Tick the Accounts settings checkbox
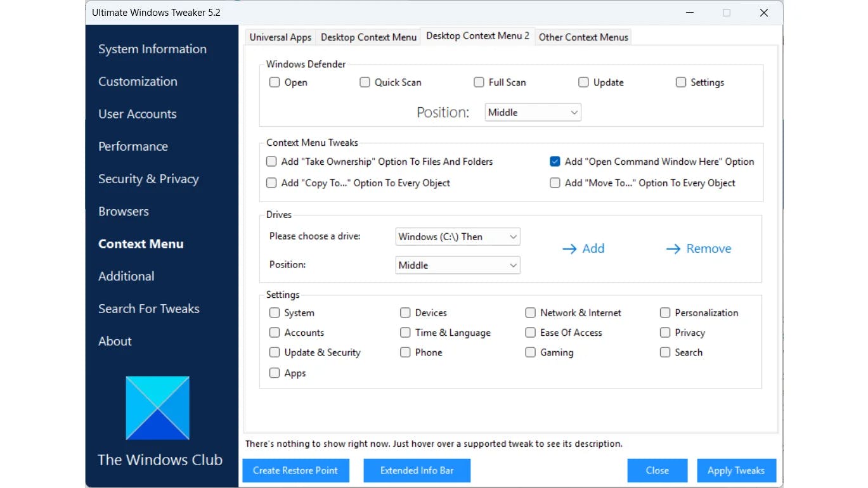 point(275,333)
